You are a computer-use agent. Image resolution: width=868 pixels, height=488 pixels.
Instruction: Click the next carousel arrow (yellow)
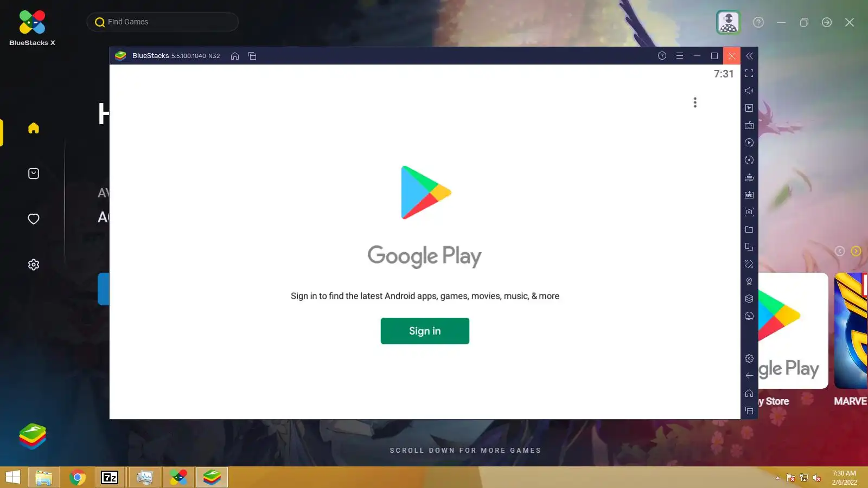pos(856,251)
